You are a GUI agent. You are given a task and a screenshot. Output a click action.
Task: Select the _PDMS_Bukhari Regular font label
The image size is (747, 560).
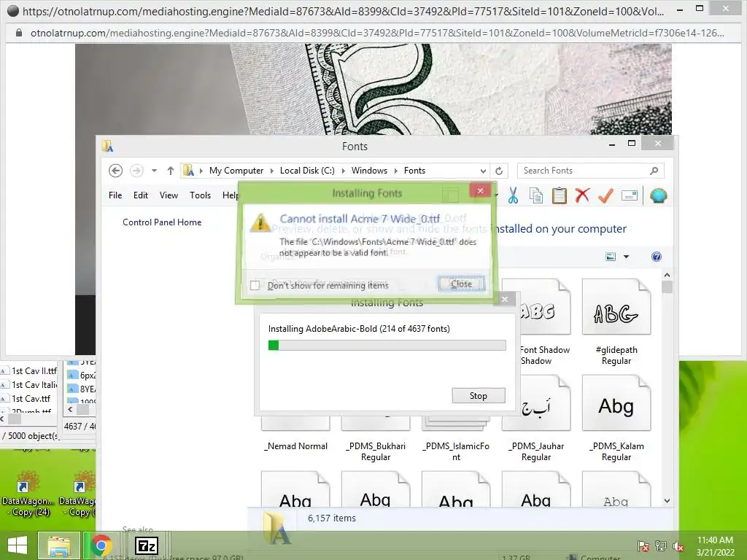tap(376, 451)
